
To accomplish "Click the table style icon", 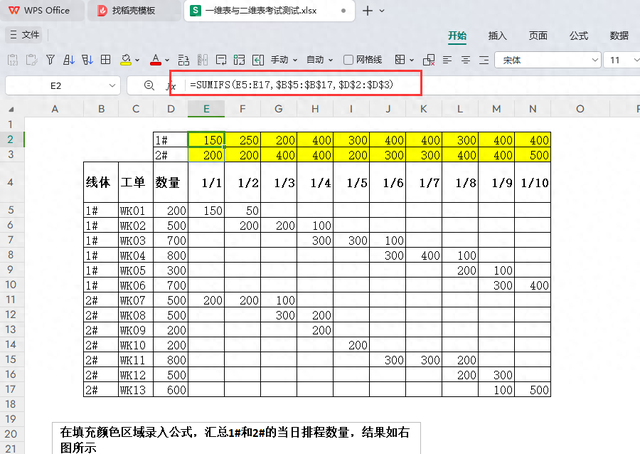I will pos(400,60).
